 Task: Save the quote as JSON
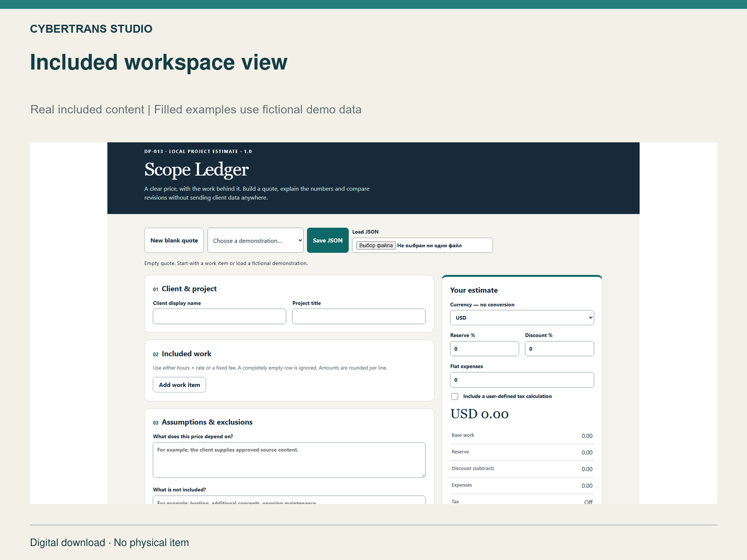point(328,240)
